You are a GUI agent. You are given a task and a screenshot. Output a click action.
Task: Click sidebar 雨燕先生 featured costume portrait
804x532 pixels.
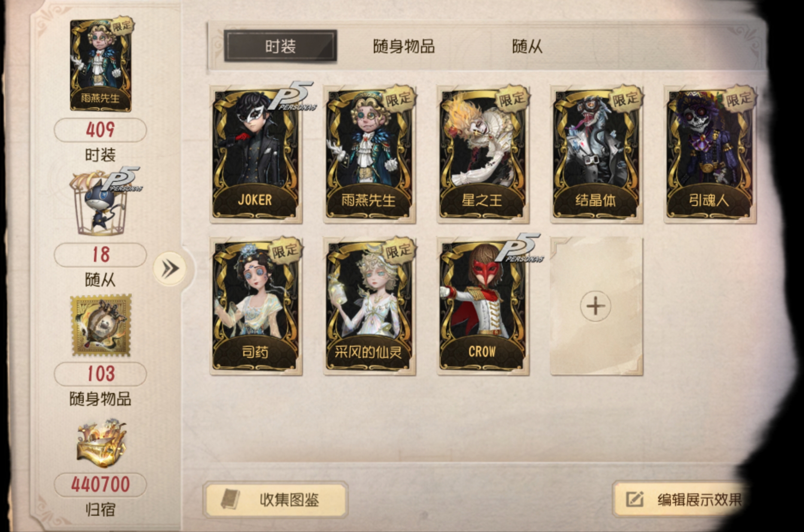[101, 65]
